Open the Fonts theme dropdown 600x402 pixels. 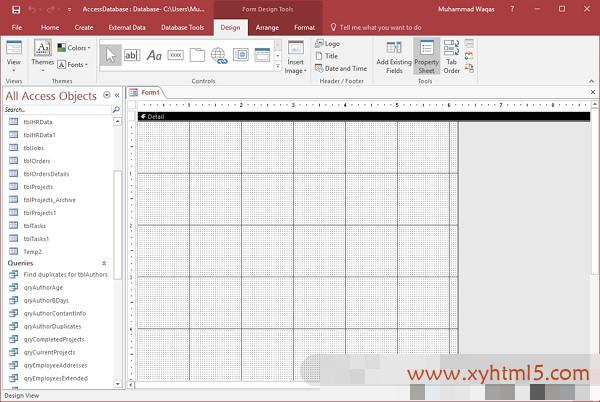point(73,64)
